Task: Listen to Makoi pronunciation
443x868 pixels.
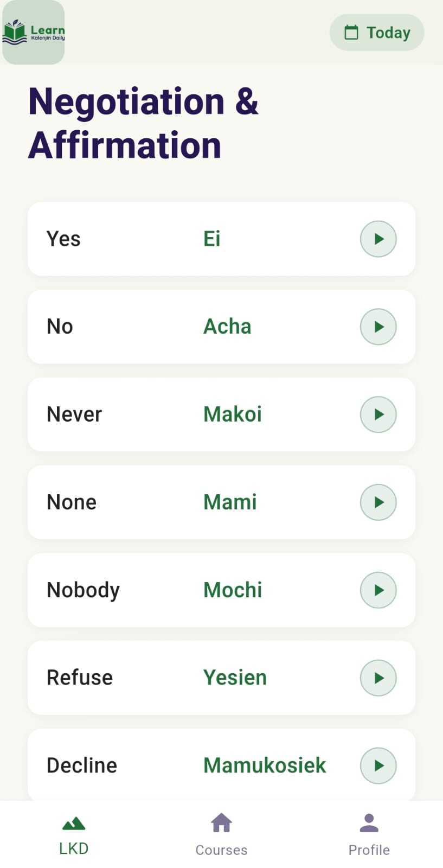Action: click(x=378, y=414)
